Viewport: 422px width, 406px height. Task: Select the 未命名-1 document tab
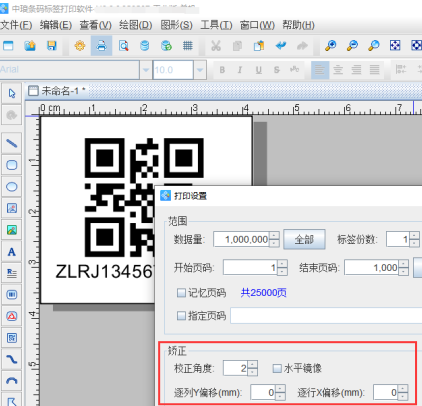(57, 91)
